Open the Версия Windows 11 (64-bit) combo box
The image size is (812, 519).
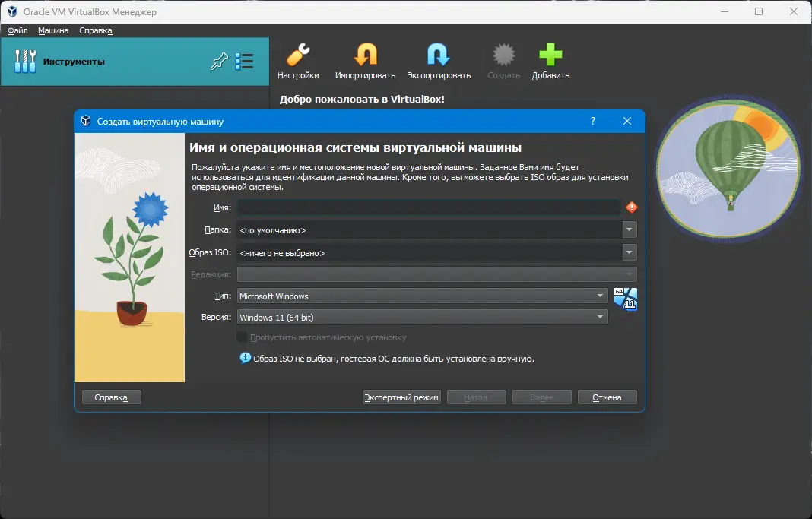[x=422, y=317]
